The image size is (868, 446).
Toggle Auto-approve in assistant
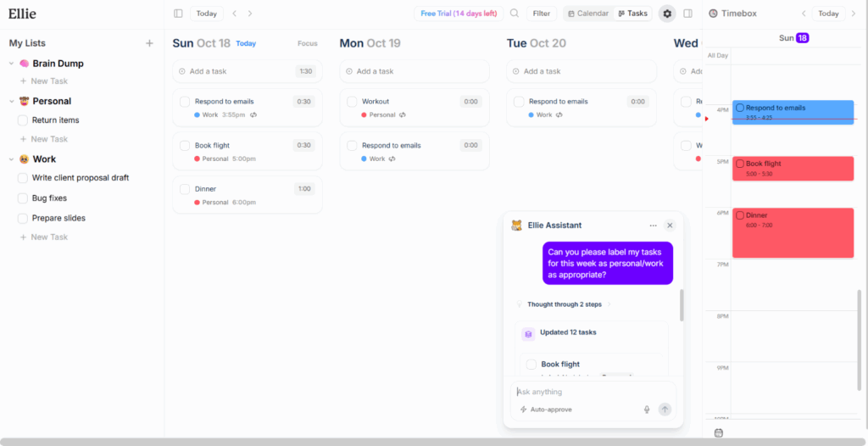click(x=546, y=410)
